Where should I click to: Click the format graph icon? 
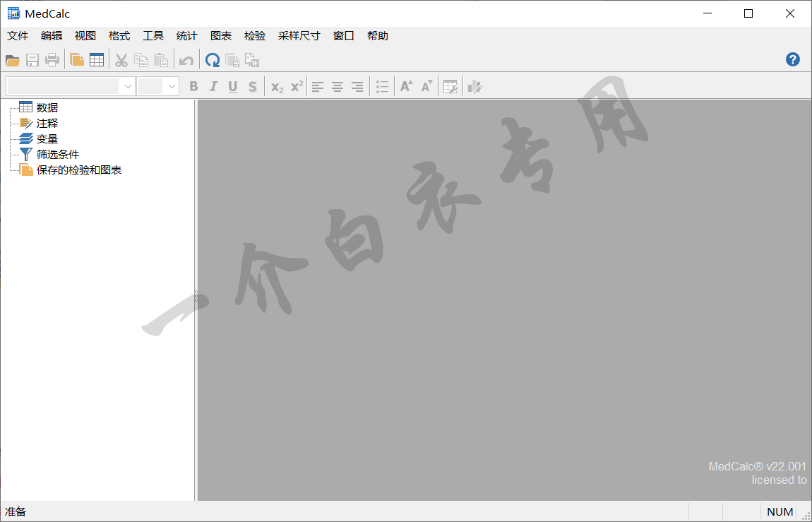[474, 87]
